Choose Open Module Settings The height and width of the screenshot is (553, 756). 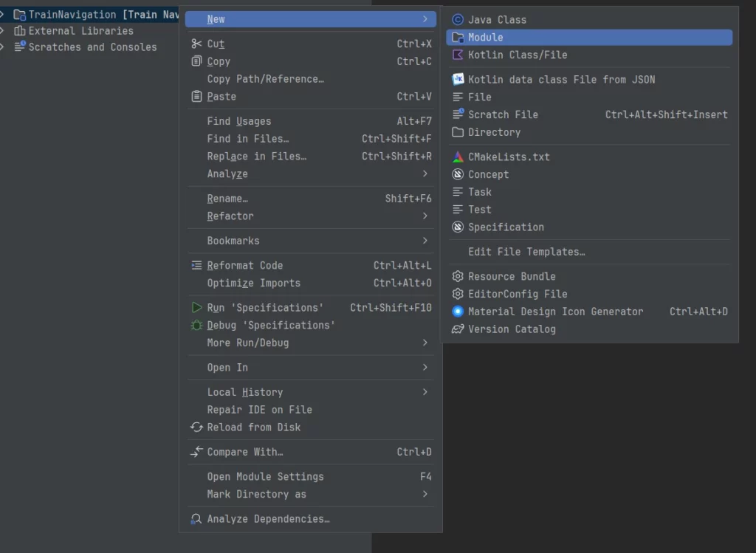click(x=265, y=477)
